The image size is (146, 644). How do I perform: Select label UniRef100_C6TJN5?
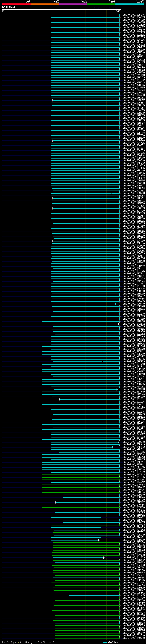pyautogui.click(x=134, y=32)
